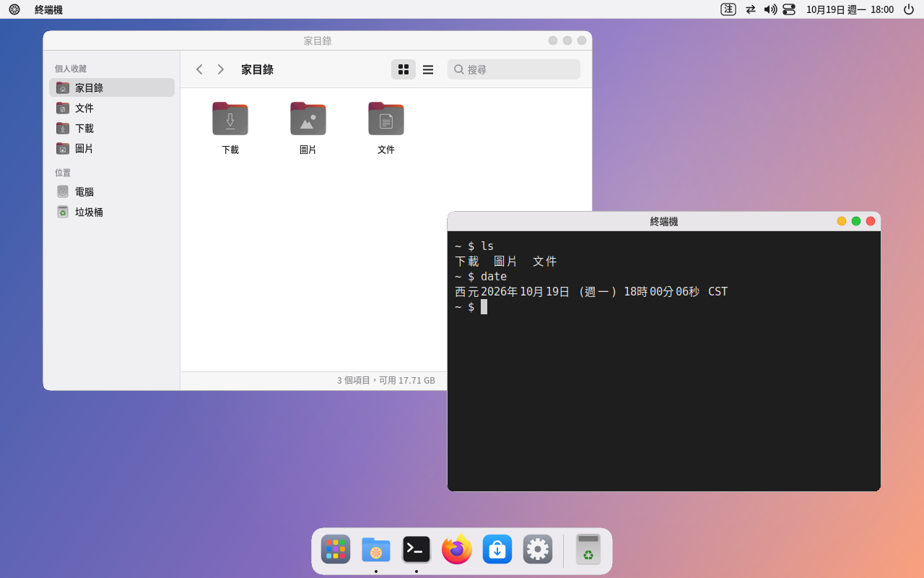The width and height of the screenshot is (924, 578).
Task: Click the 家目錄 path title in toolbar
Action: click(x=257, y=69)
